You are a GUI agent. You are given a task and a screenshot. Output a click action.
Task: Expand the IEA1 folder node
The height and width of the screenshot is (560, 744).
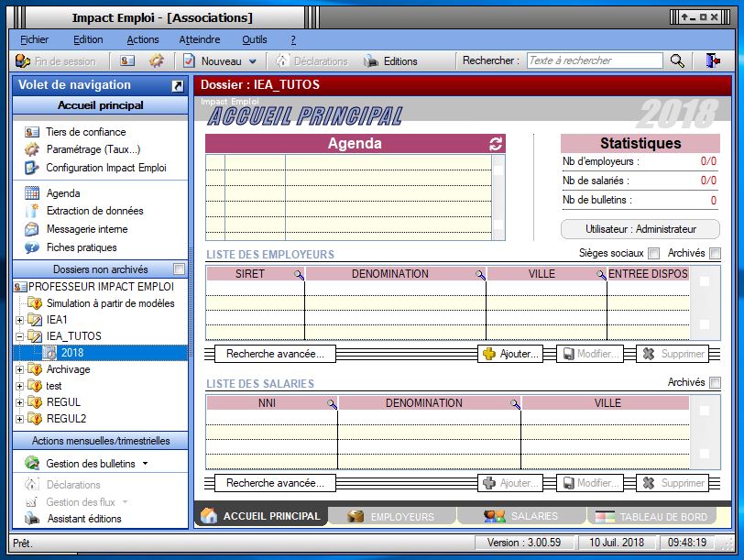(x=19, y=320)
